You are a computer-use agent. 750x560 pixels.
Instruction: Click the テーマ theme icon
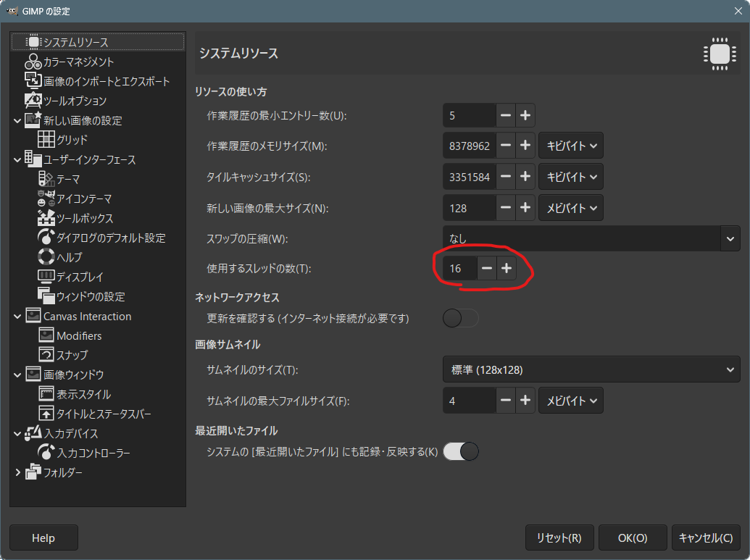pos(46,179)
